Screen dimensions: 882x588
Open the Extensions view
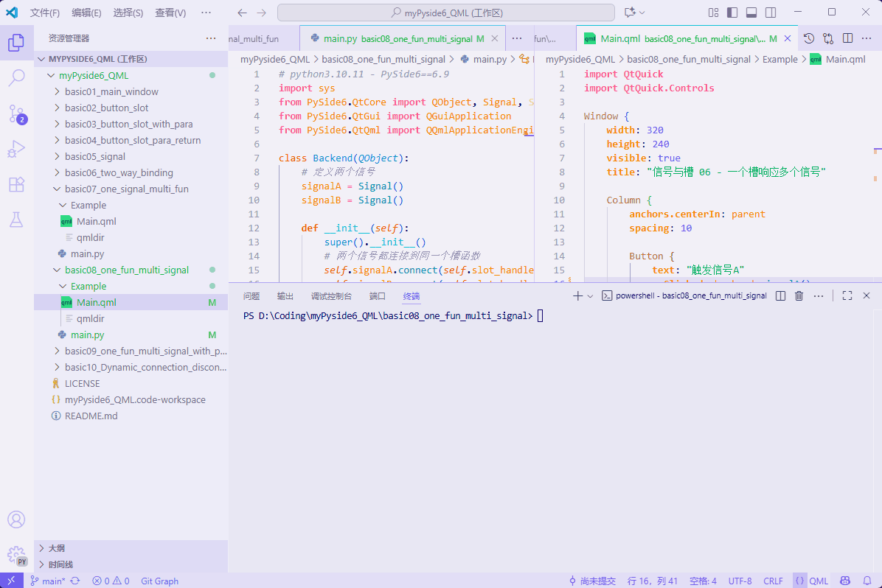16,184
